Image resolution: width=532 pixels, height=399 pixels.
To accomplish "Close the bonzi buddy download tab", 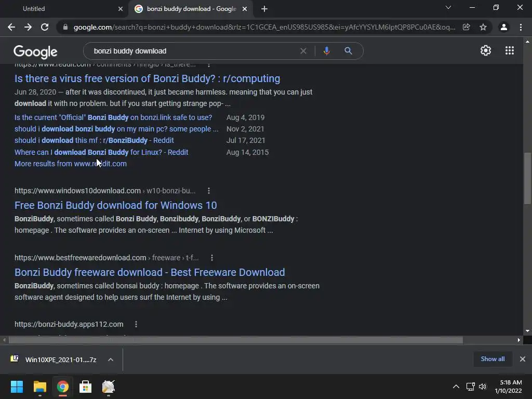I will (x=245, y=9).
